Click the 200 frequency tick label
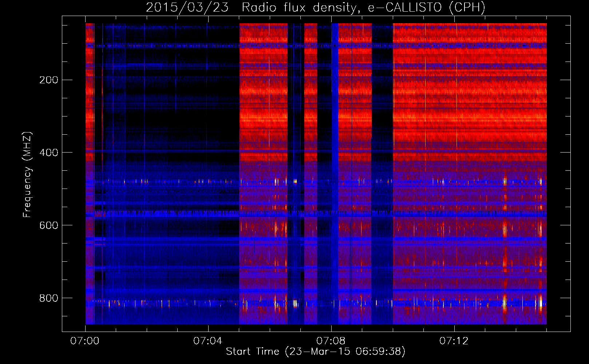This screenshot has width=589, height=364. [x=49, y=80]
